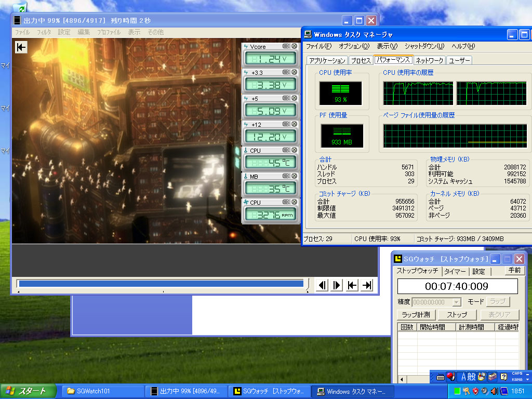Open オプション(O) menu in Task Manager

(354, 46)
